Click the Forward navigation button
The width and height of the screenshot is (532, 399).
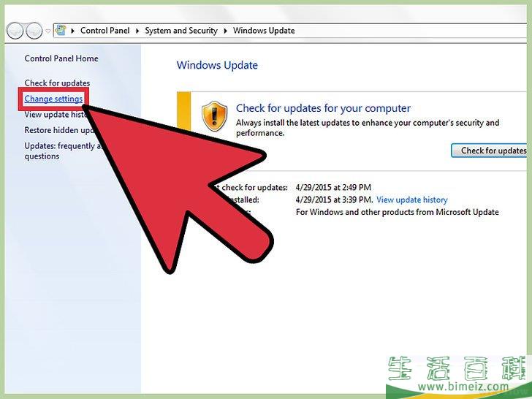(34, 31)
